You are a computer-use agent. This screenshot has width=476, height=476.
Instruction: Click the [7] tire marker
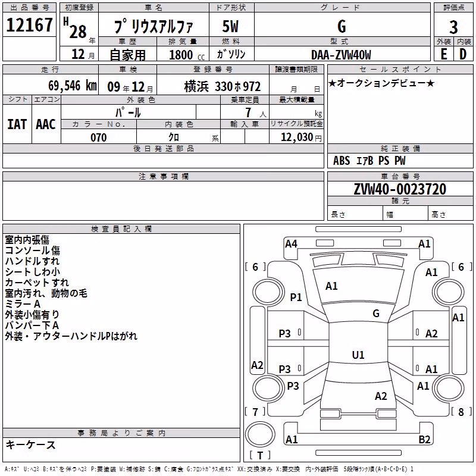pos(255,412)
